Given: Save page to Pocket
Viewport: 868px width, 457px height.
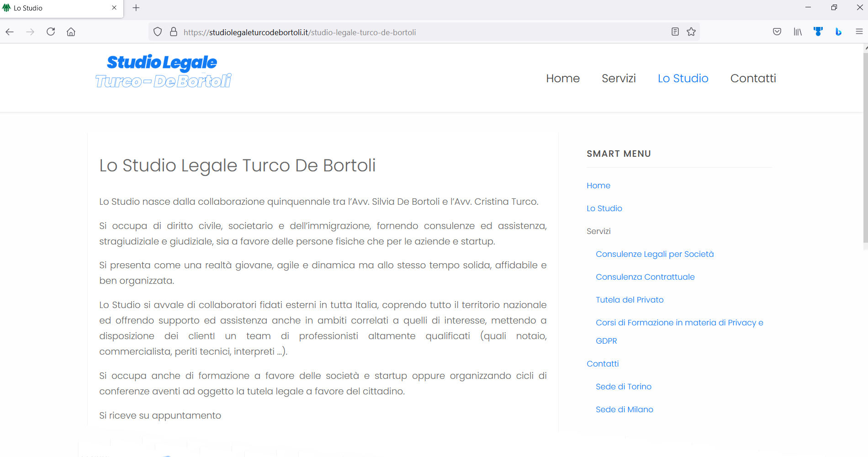Looking at the screenshot, I should (x=777, y=32).
